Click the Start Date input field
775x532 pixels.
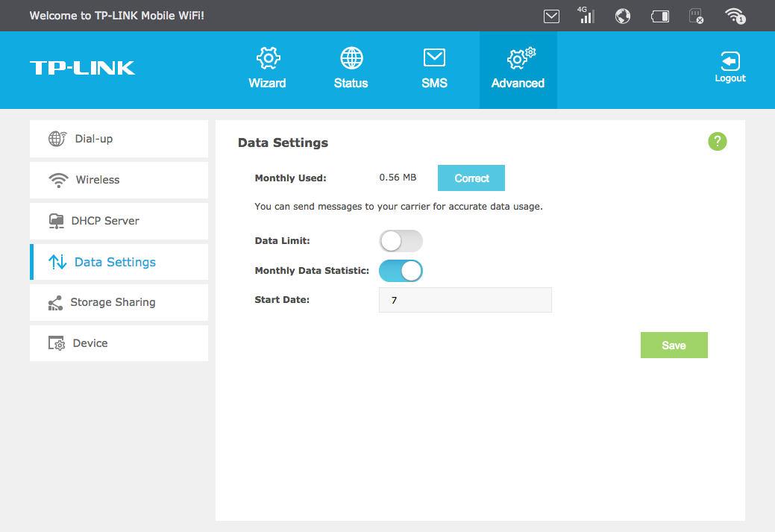tap(465, 300)
